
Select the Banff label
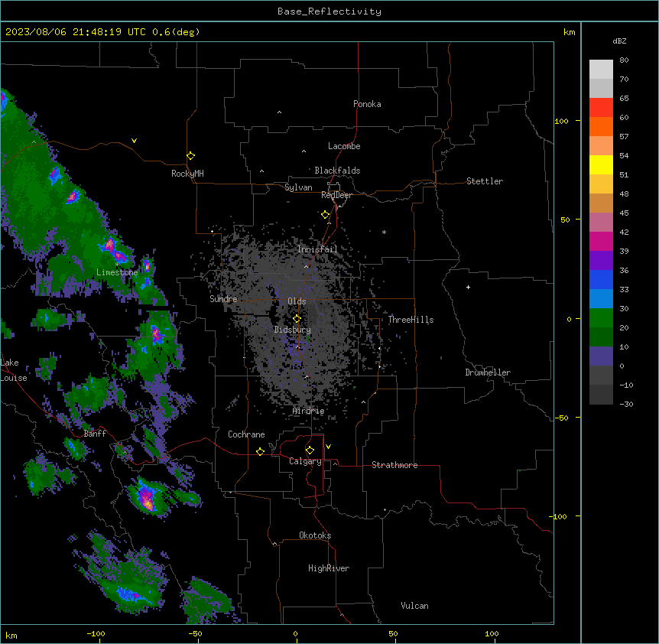pyautogui.click(x=95, y=434)
